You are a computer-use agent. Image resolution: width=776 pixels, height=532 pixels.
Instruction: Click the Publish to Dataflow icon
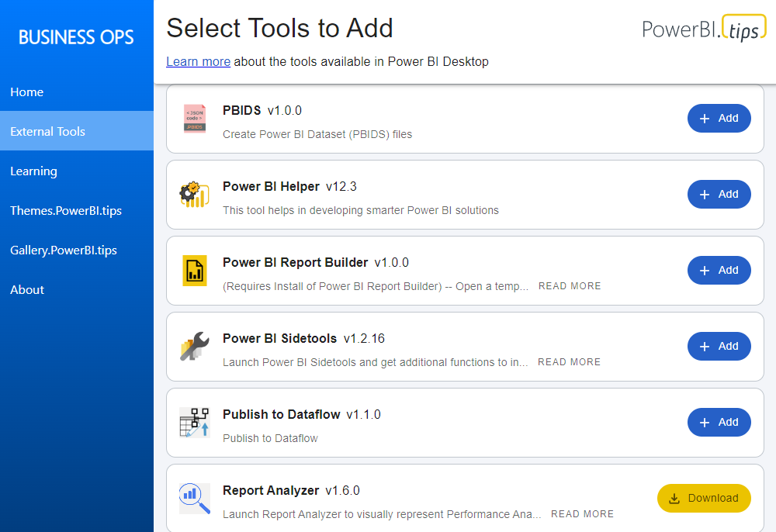[195, 423]
